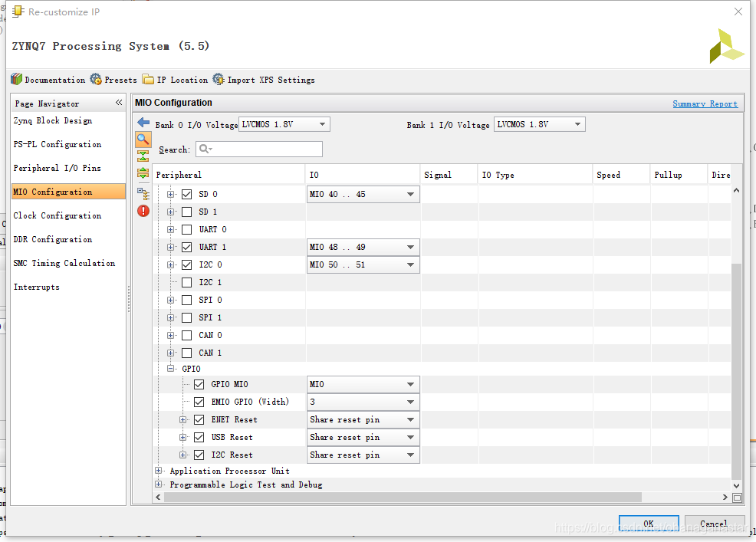Click the search field magnifier dropdown icon
This screenshot has width=756, height=542.
click(206, 149)
